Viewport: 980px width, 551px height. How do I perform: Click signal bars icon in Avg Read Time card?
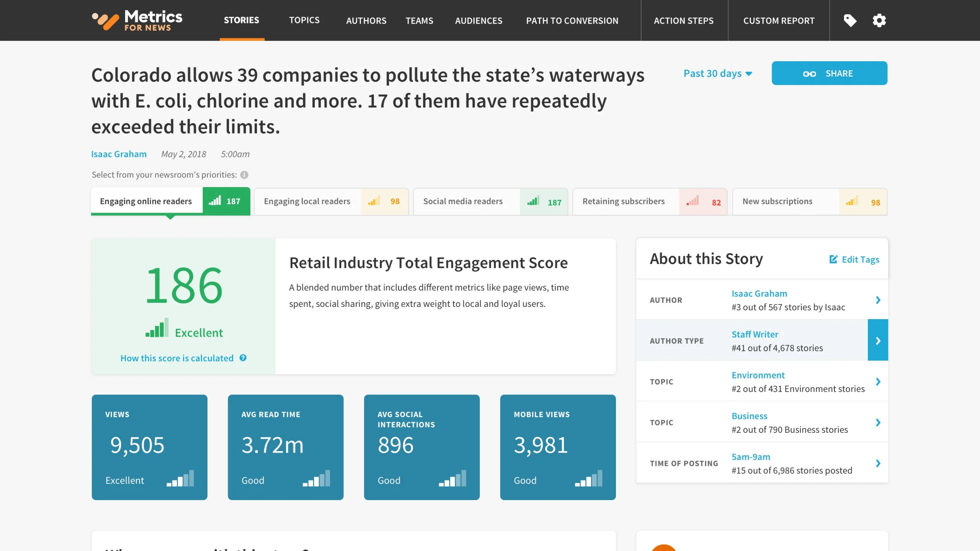(317, 478)
